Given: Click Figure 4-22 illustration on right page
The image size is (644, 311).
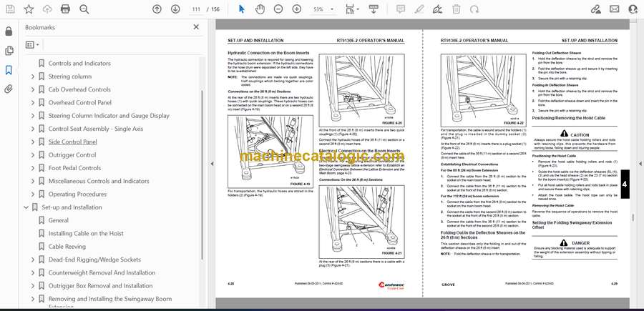Looking at the screenshot, I should (484, 90).
